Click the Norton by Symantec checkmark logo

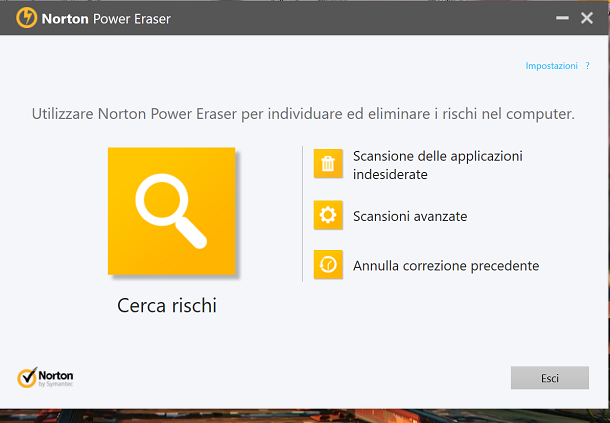point(45,377)
